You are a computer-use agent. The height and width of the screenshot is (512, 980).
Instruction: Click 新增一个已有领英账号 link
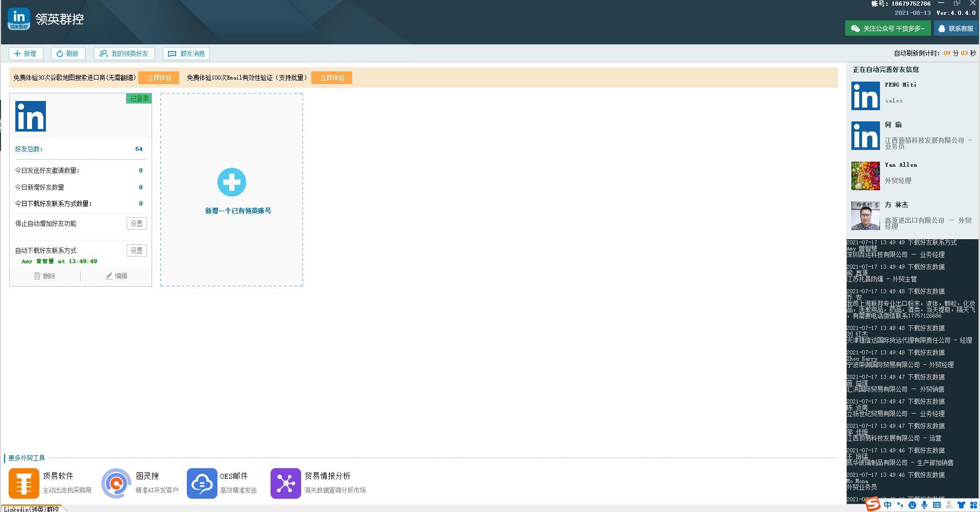click(238, 211)
